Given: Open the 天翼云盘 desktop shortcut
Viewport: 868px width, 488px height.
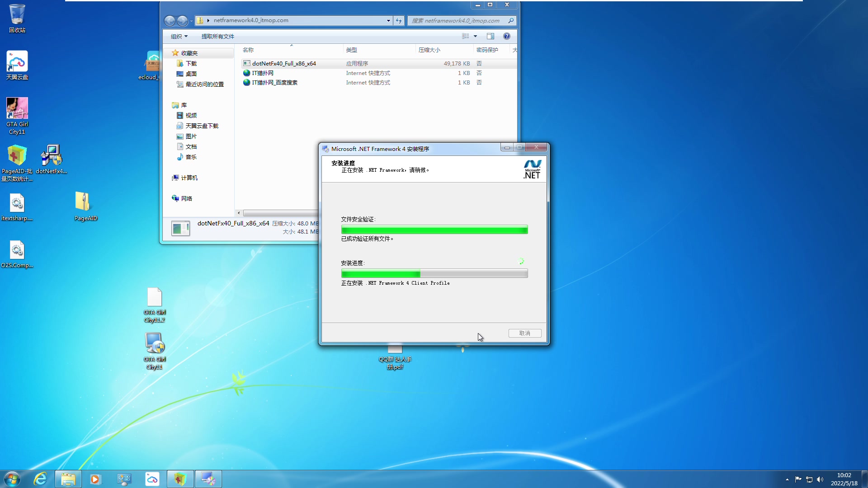Looking at the screenshot, I should (17, 65).
